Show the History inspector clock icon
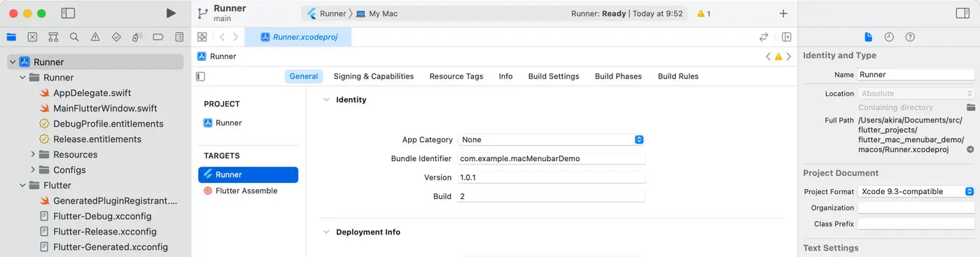Image resolution: width=980 pixels, height=257 pixels. (889, 37)
